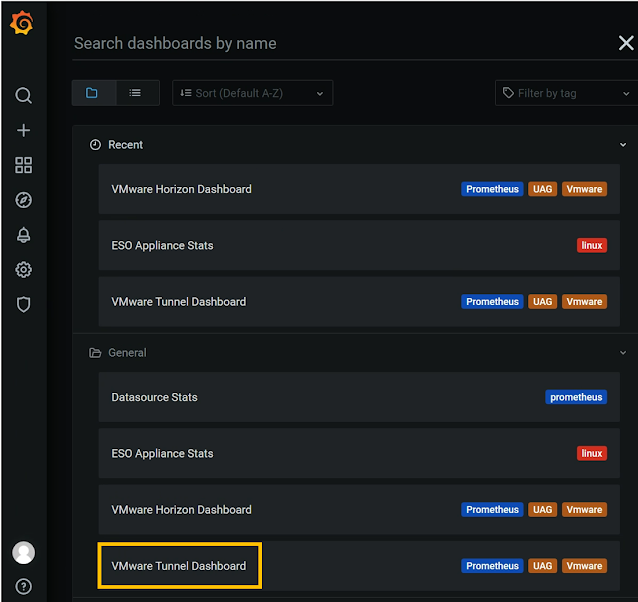The width and height of the screenshot is (638, 602).
Task: Open the Create plus menu in sidebar
Action: 23,131
